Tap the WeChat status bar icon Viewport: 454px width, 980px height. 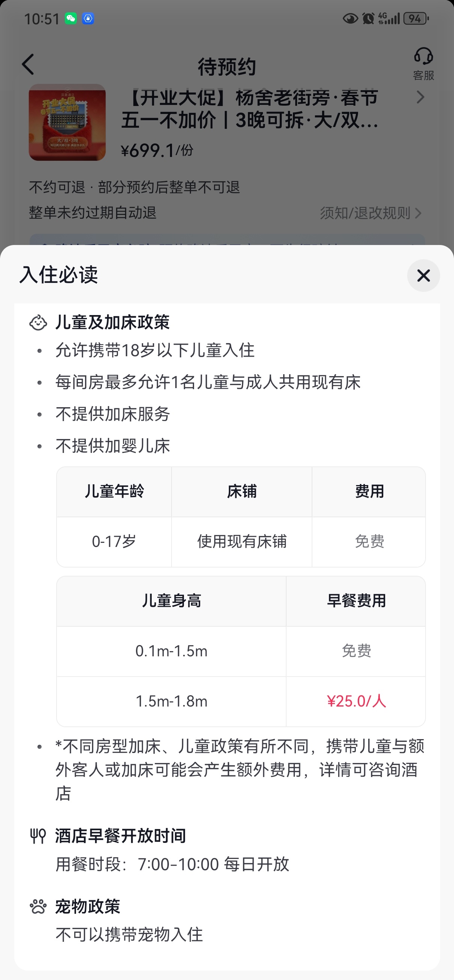click(x=71, y=18)
